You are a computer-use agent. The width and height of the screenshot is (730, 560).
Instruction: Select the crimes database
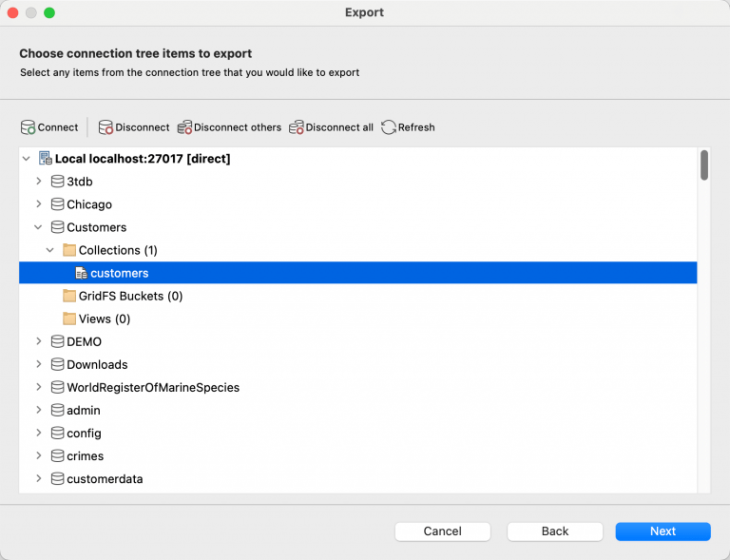click(85, 455)
